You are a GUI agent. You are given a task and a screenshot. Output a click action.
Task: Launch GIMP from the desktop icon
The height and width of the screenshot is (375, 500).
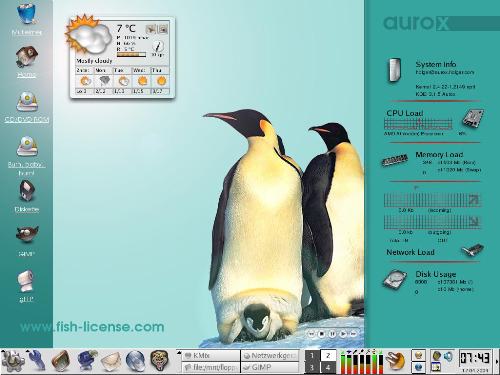click(x=27, y=235)
